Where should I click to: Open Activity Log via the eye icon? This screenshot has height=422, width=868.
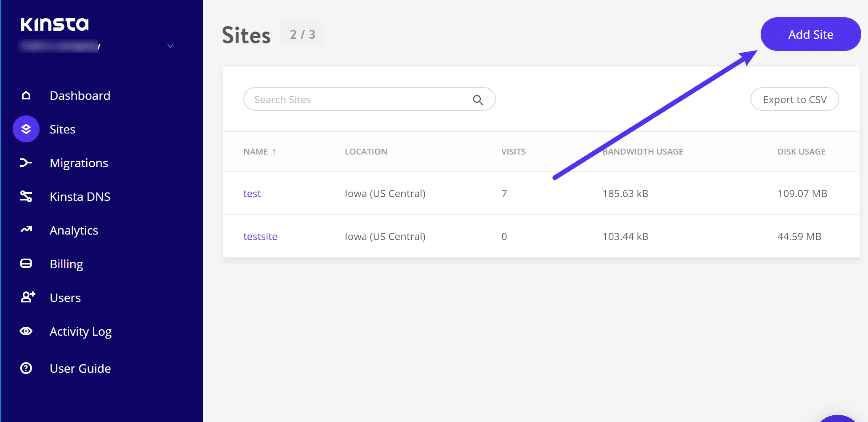tap(26, 331)
